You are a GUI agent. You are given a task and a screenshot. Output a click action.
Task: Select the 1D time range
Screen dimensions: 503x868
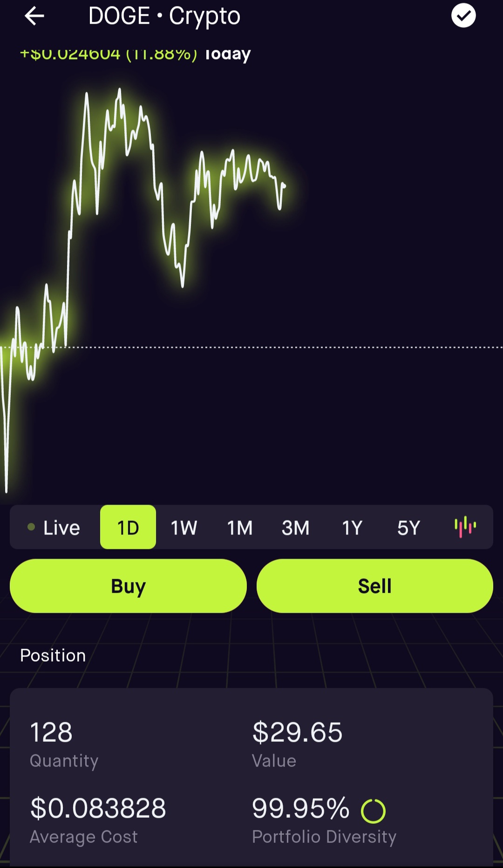[x=128, y=527]
